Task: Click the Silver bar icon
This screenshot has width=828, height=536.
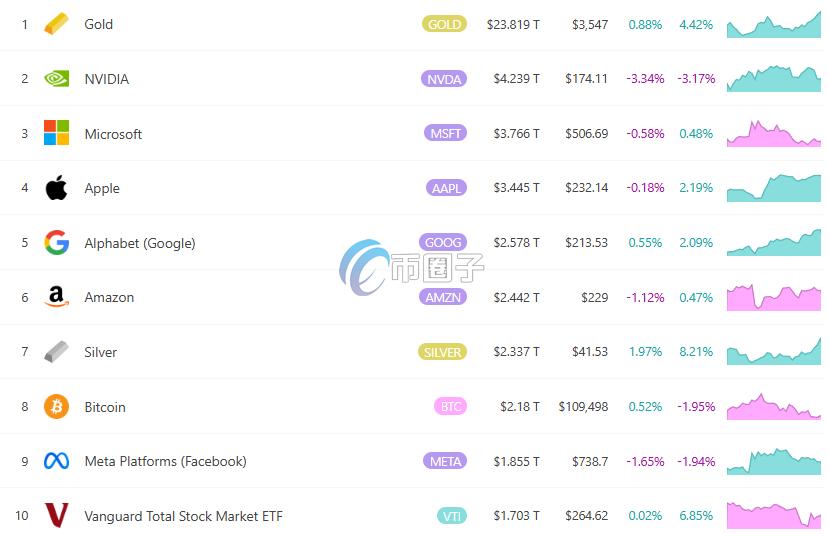Action: (x=57, y=352)
